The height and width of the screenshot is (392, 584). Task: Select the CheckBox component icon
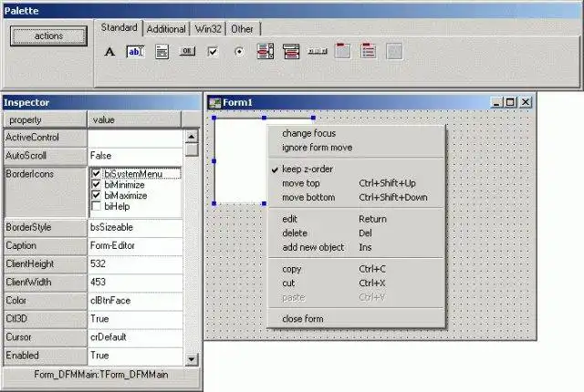point(213,51)
